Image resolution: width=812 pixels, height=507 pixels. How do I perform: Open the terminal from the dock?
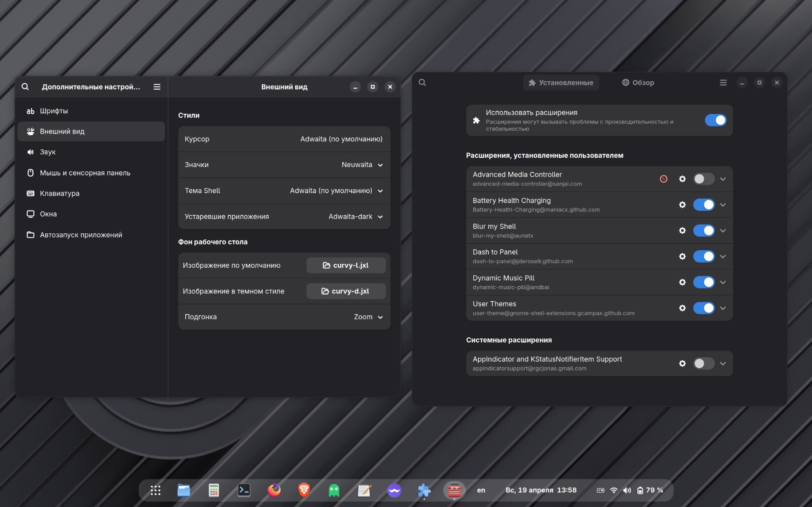pos(244,490)
